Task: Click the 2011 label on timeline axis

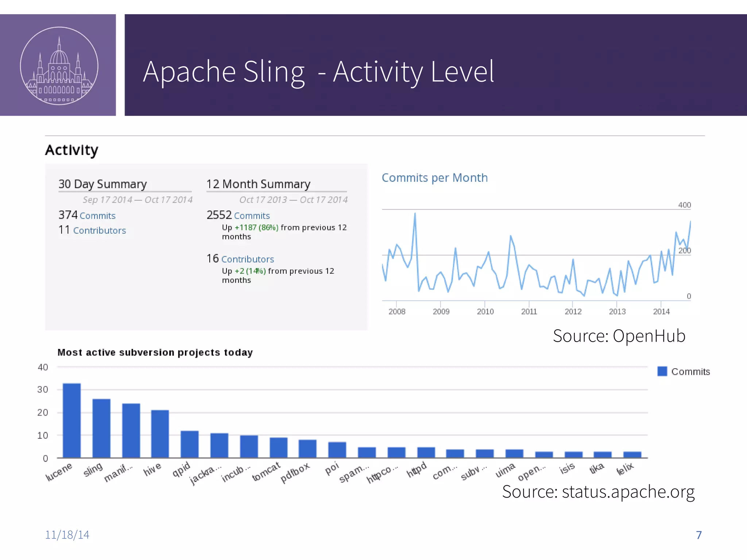Action: 529,311
